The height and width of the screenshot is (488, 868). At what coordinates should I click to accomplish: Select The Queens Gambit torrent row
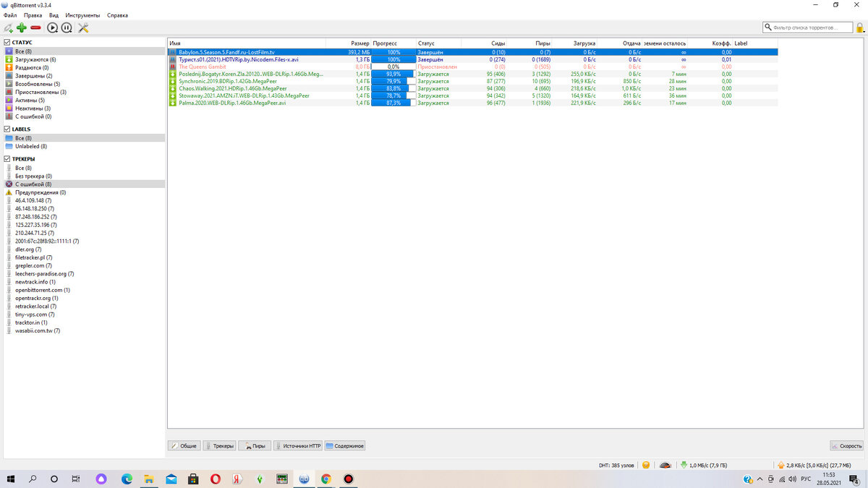pyautogui.click(x=472, y=67)
